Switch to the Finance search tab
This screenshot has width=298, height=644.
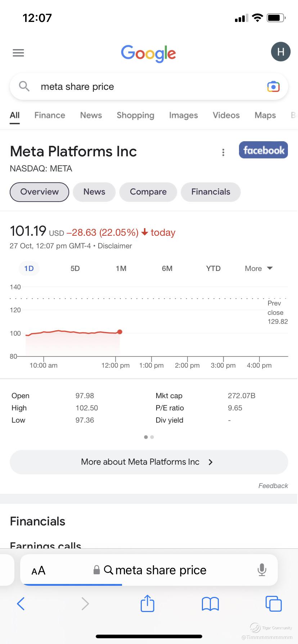point(50,115)
